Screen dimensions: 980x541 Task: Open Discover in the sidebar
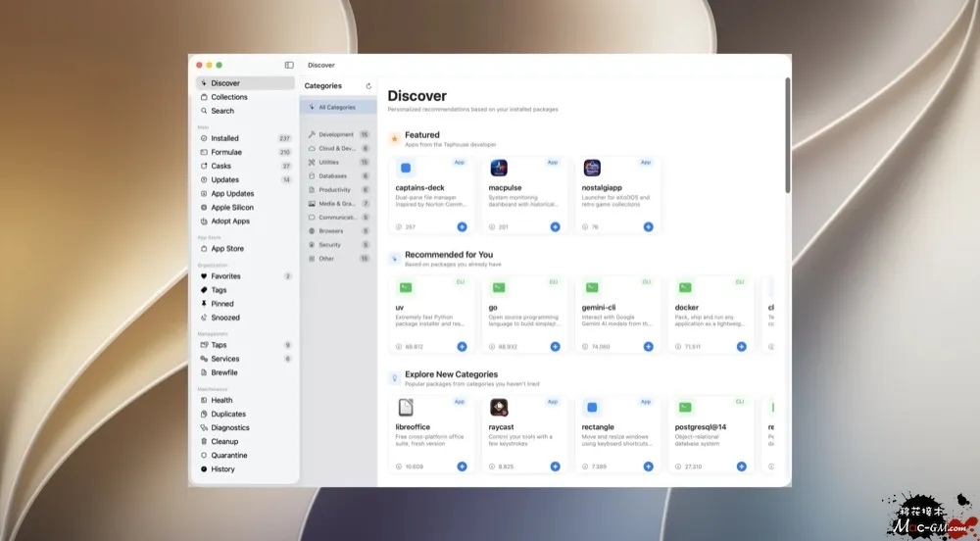coord(245,83)
